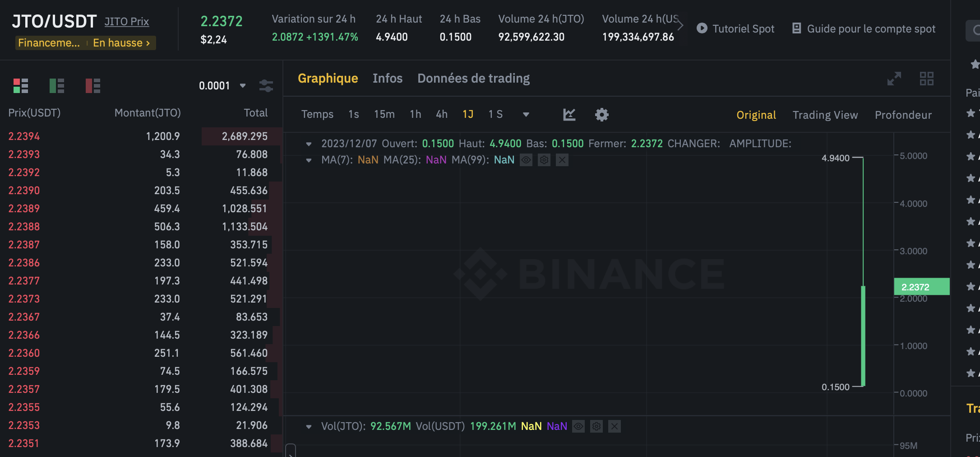Show sell orders only view
The image size is (980, 457).
(x=93, y=85)
